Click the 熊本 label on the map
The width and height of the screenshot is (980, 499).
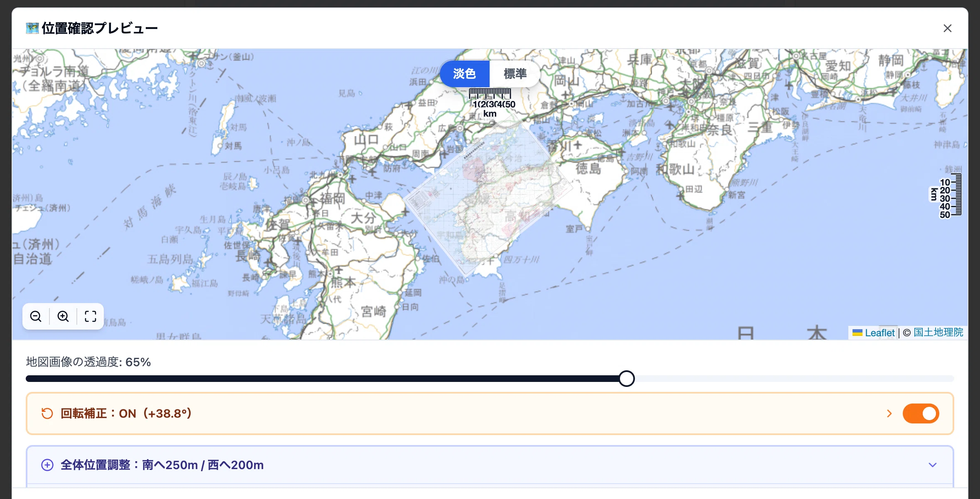[x=343, y=282]
